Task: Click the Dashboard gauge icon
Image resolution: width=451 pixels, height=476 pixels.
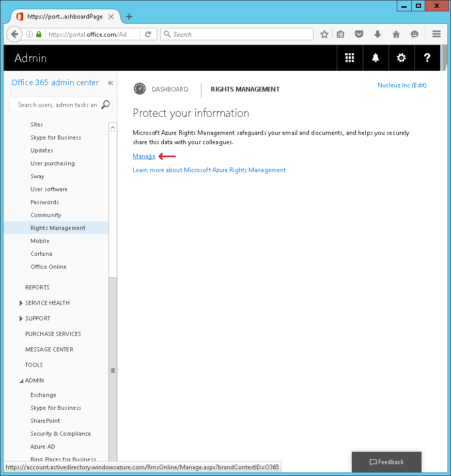Action: (139, 89)
